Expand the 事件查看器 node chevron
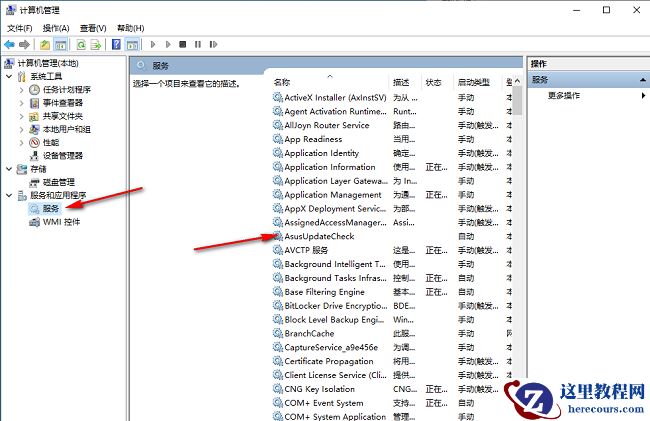Viewport: 650px width, 421px height. pos(22,103)
